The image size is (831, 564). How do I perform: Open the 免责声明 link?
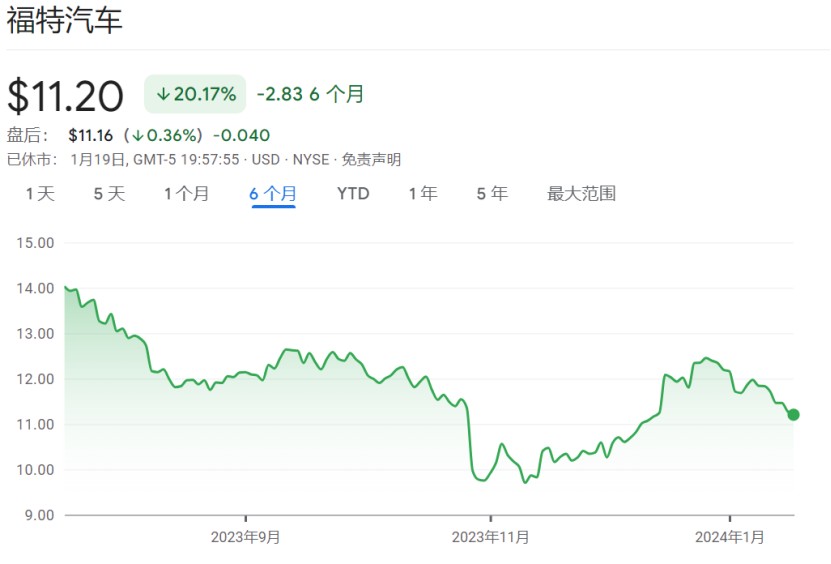click(371, 159)
